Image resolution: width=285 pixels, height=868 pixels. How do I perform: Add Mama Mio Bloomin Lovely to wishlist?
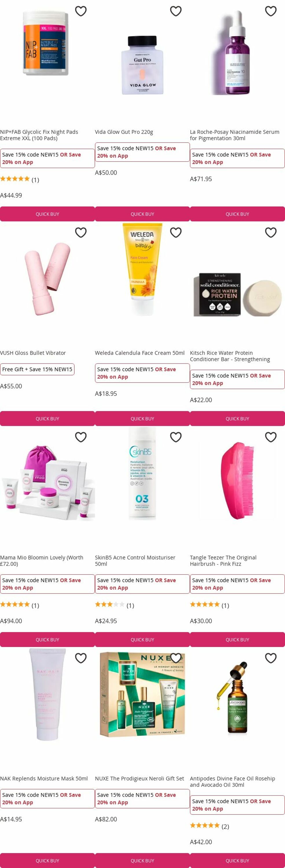(x=81, y=437)
